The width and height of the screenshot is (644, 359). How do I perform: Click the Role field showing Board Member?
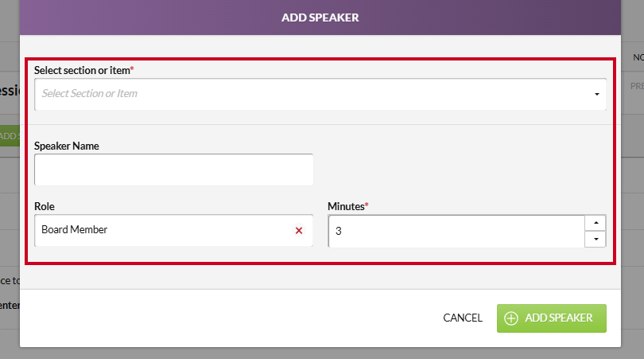pos(174,230)
